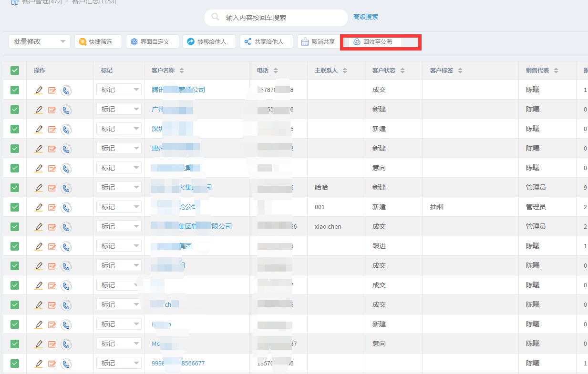
Task: Click sort arrows beside 主联系人 column header
Action: (345, 71)
